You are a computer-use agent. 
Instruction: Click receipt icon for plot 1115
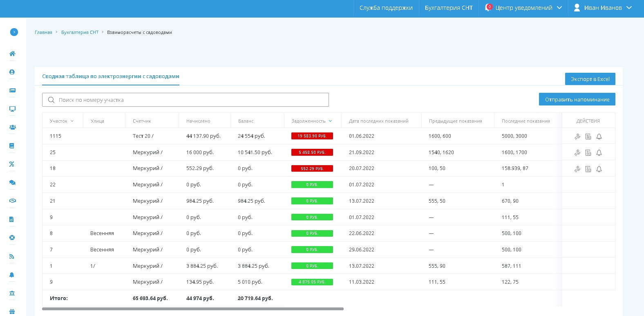pyautogui.click(x=588, y=137)
